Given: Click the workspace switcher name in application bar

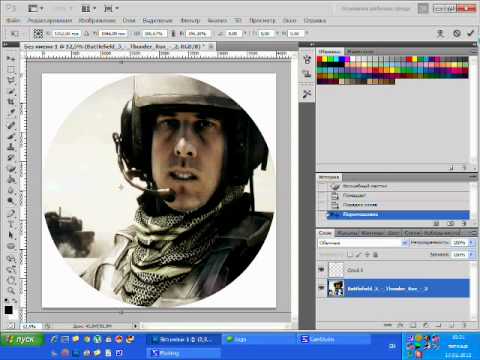Looking at the screenshot, I should [x=375, y=9].
